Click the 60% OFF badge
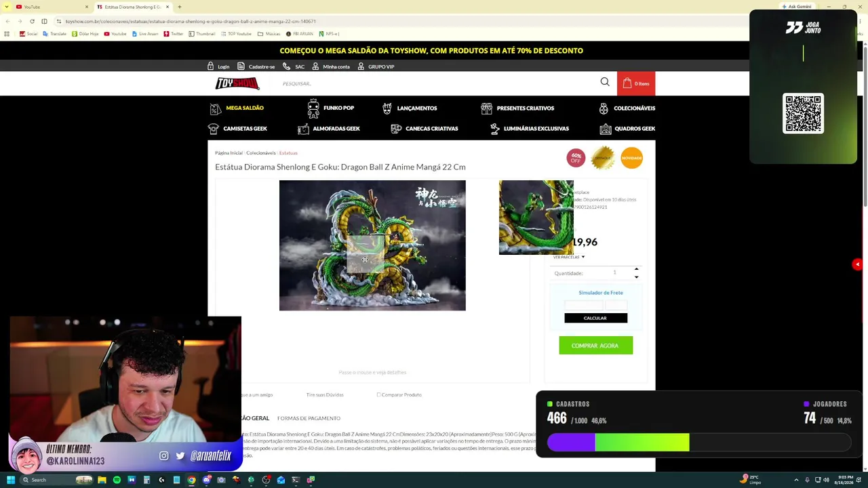868x488 pixels. (576, 158)
